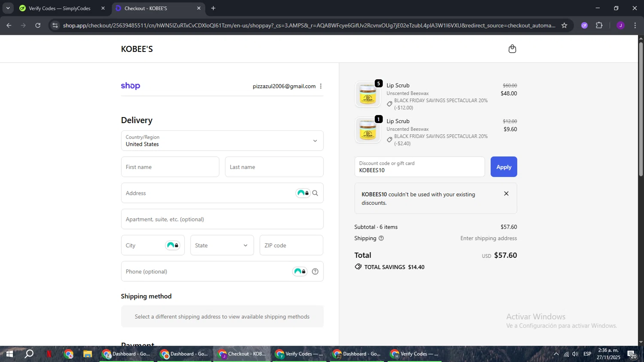Click password manager icon in City field

(173, 245)
